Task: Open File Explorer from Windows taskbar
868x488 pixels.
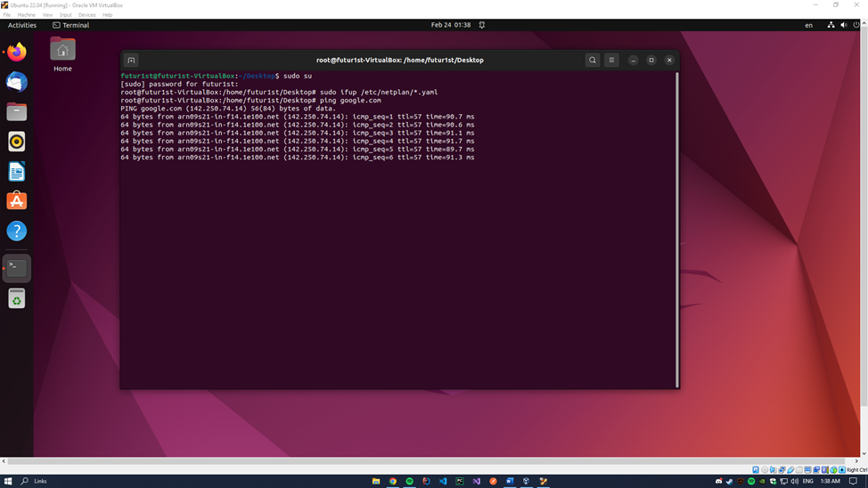Action: click(x=376, y=482)
